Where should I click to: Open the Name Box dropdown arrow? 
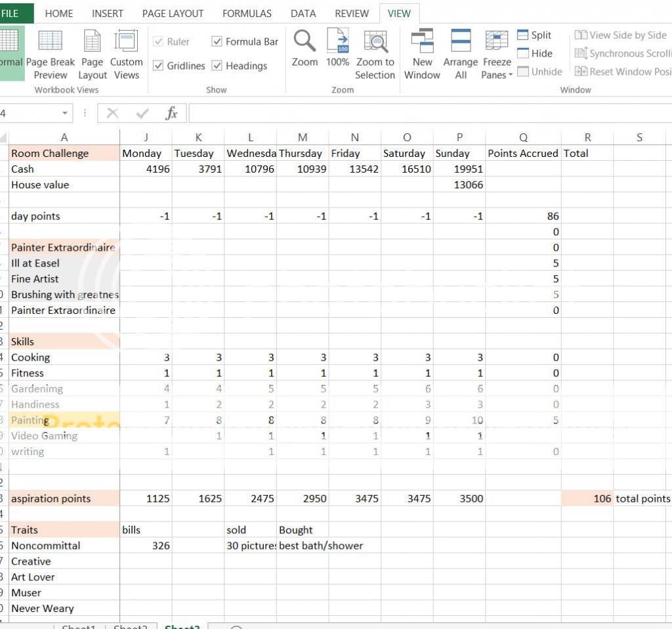point(65,114)
